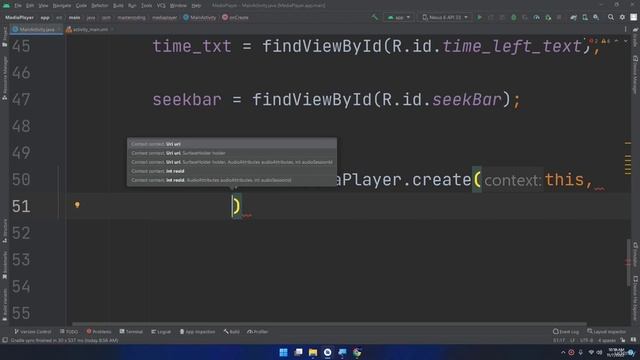Open Chrome from Windows taskbar
The image size is (640, 360).
pos(357,352)
